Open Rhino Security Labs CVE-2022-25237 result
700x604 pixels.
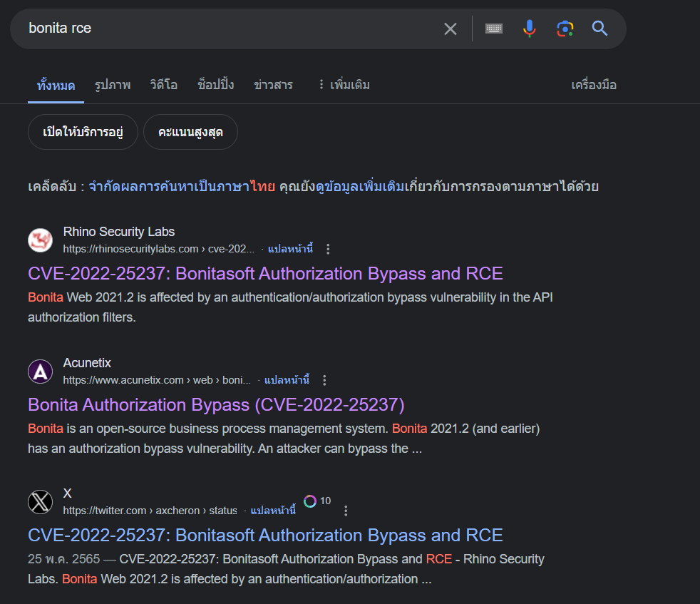click(265, 274)
